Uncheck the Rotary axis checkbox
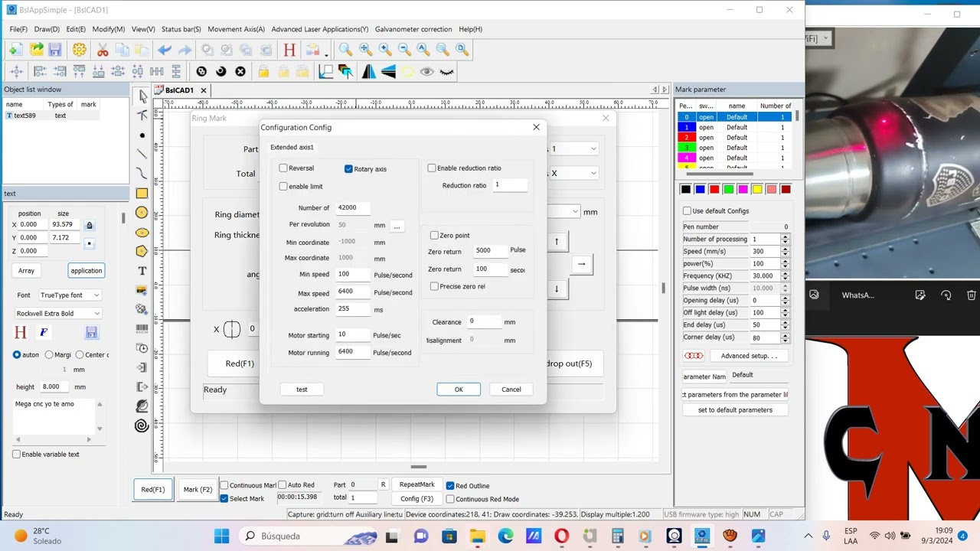The width and height of the screenshot is (980, 551). click(x=348, y=169)
